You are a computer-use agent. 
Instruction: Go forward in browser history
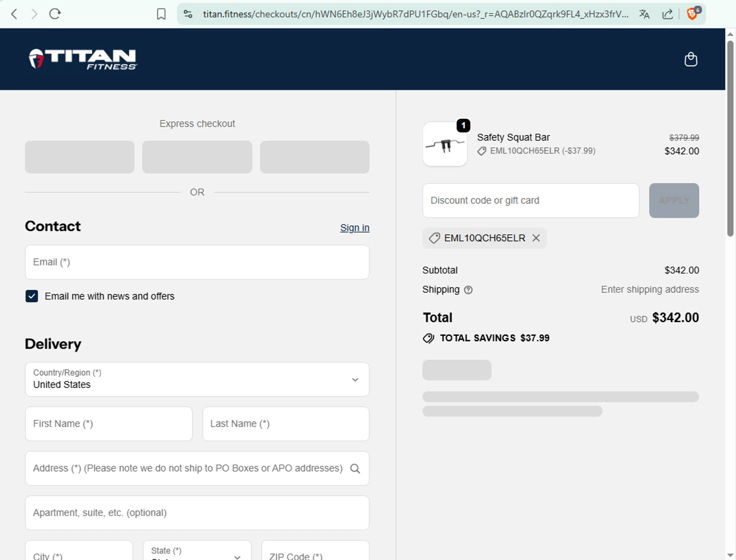pos(34,14)
